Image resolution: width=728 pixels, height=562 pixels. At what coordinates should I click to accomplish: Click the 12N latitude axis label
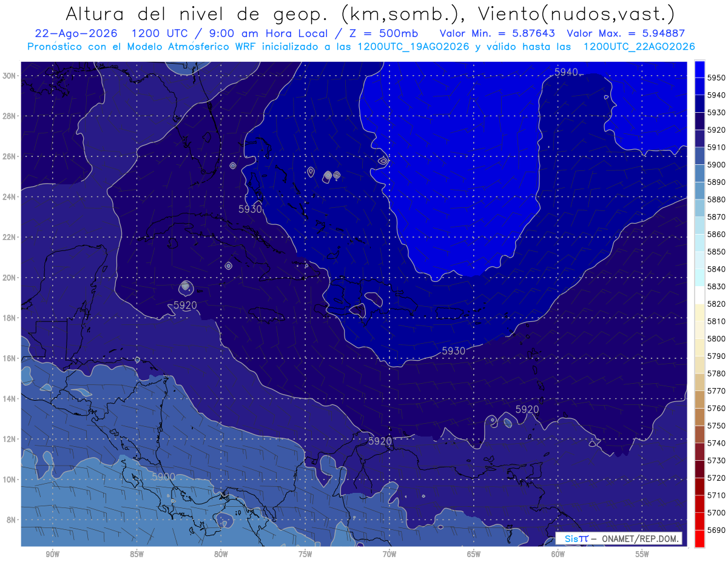[x=10, y=439]
